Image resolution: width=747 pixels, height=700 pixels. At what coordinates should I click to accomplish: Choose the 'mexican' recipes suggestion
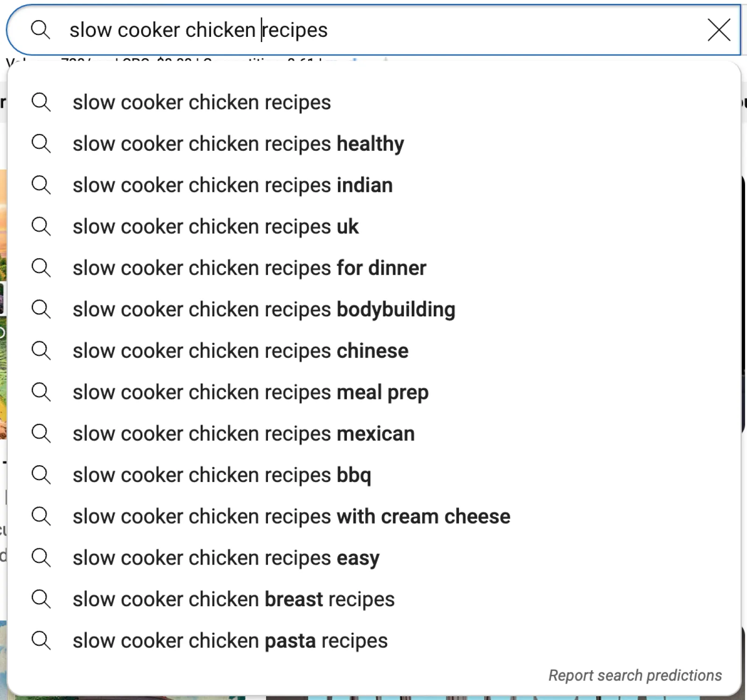[x=243, y=434]
